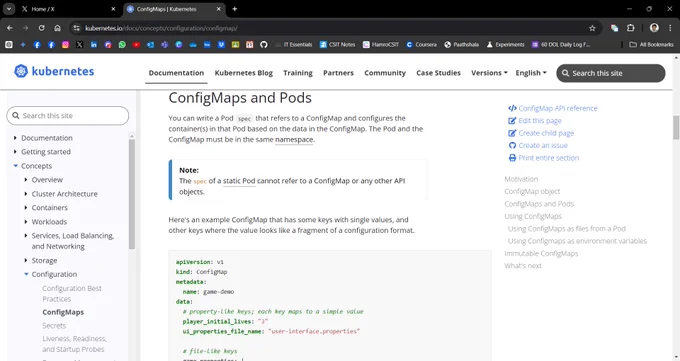Open the 60 DOL Daily Log bookmark
Screen dimensions: 680x361
point(561,45)
